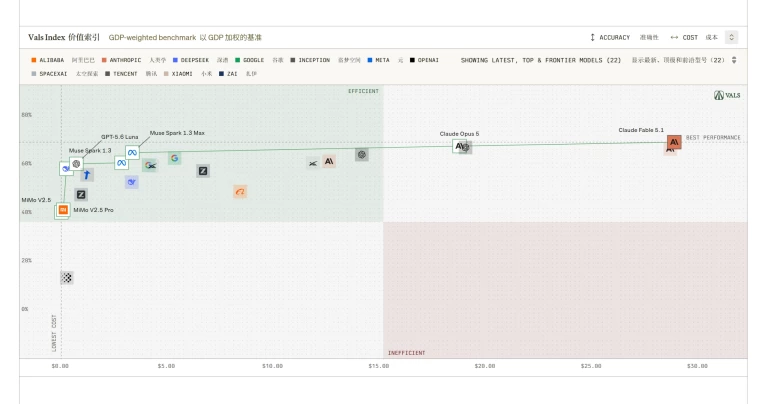Viewport: 768px width, 404px height.
Task: Toggle the ALIBABA legend filter
Action: point(48,60)
